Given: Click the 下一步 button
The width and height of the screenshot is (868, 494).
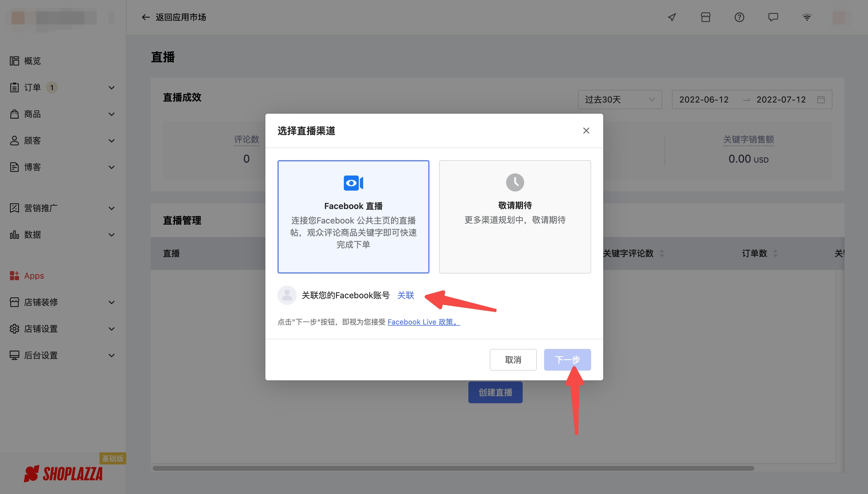Looking at the screenshot, I should coord(567,359).
